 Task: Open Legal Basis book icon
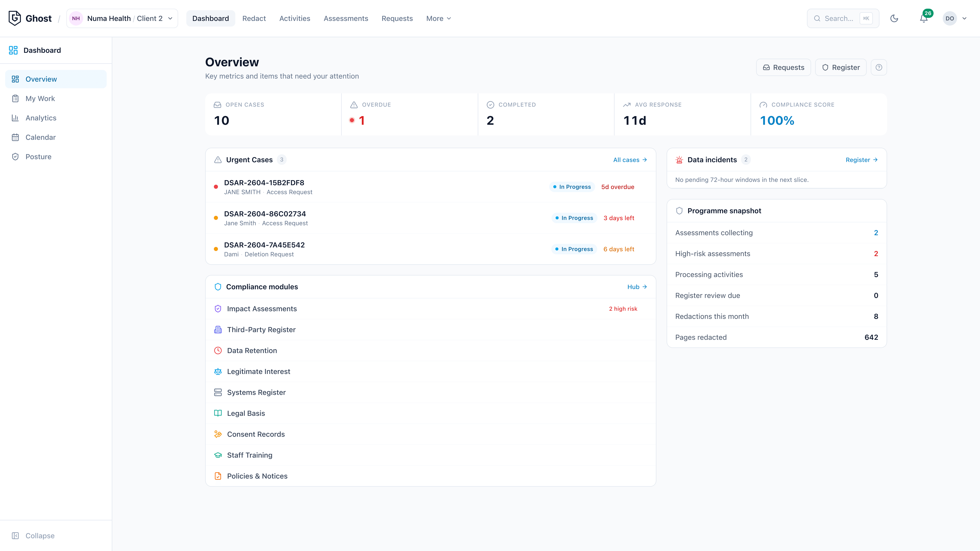218,413
